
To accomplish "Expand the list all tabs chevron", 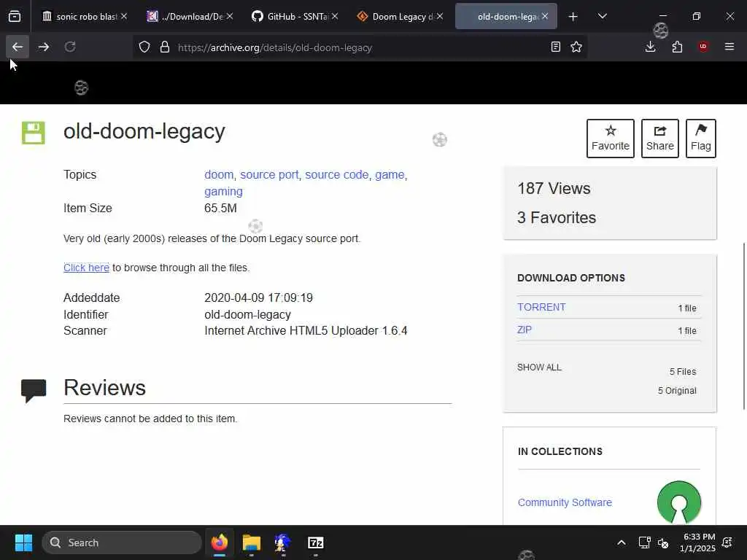I will 602,17.
